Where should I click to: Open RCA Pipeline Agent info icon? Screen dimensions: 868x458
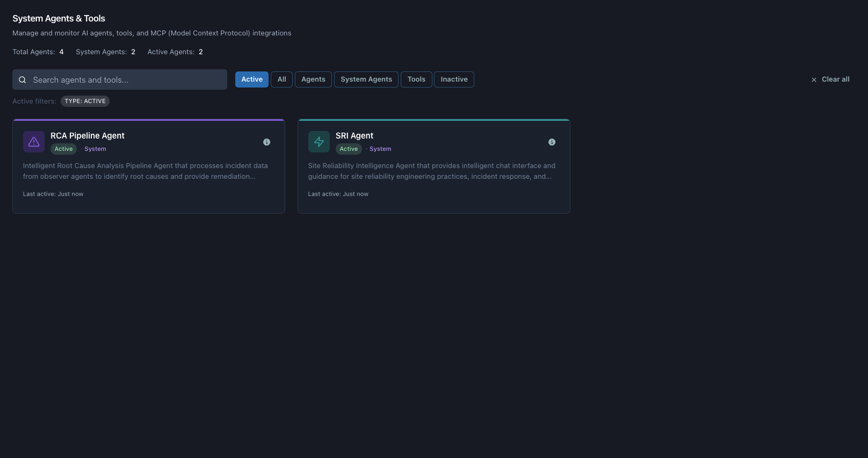(x=266, y=142)
